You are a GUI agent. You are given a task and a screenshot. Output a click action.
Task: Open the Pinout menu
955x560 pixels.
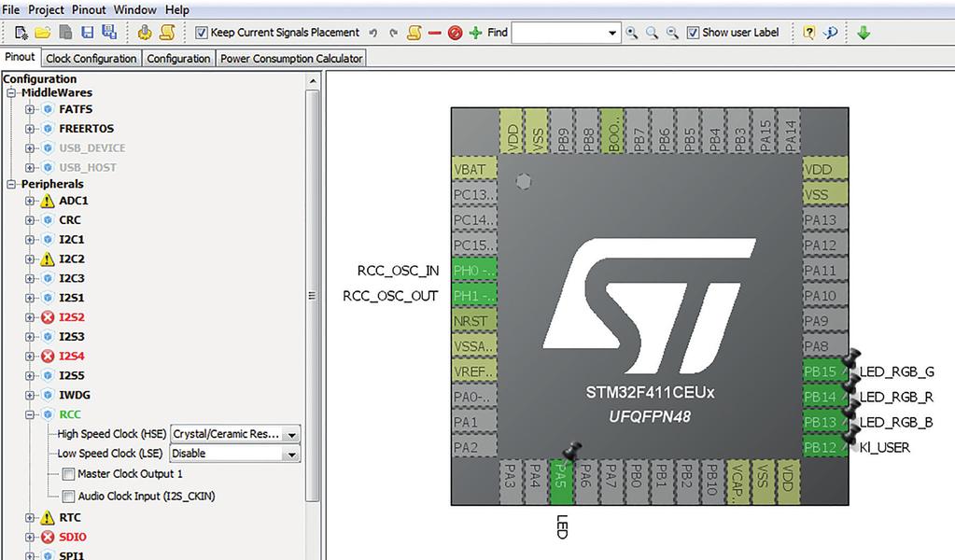point(89,9)
